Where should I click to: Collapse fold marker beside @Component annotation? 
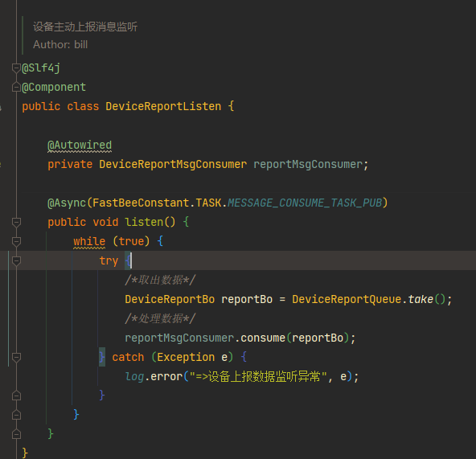pyautogui.click(x=16, y=88)
